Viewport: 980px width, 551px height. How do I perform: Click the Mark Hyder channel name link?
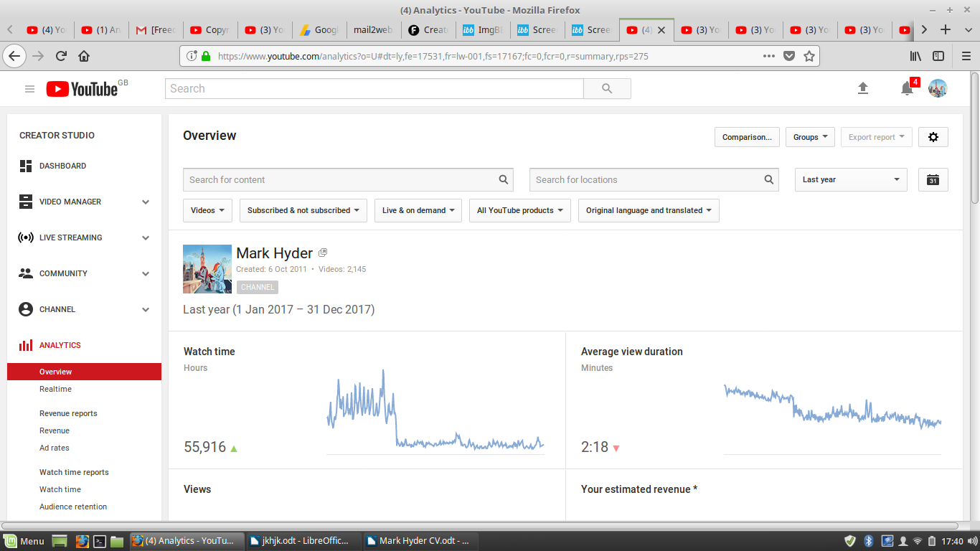(274, 253)
